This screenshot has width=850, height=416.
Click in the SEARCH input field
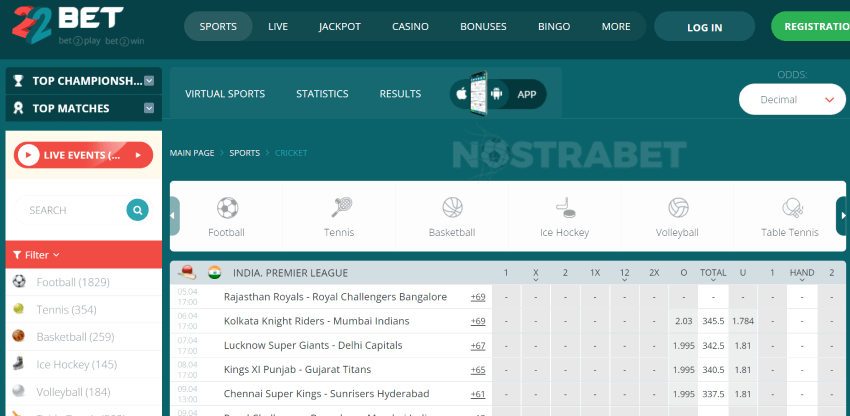coord(70,210)
